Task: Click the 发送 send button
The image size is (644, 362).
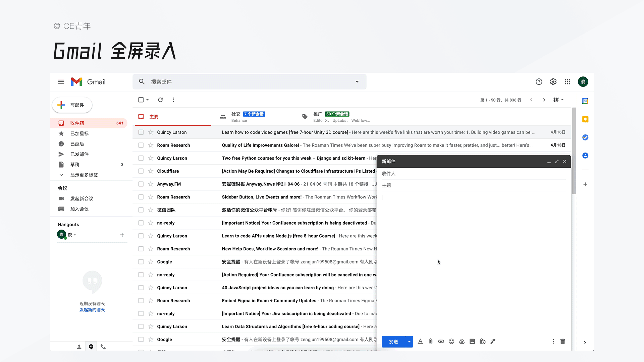Action: (x=393, y=342)
